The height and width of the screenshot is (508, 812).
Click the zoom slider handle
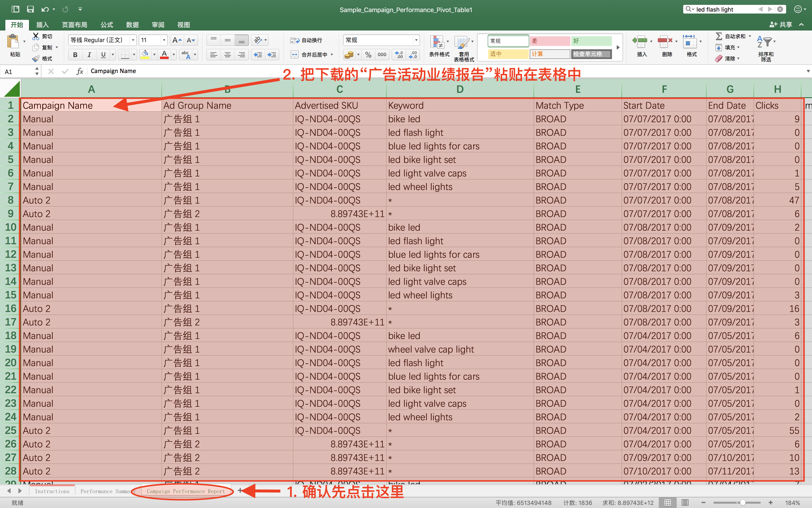click(743, 502)
